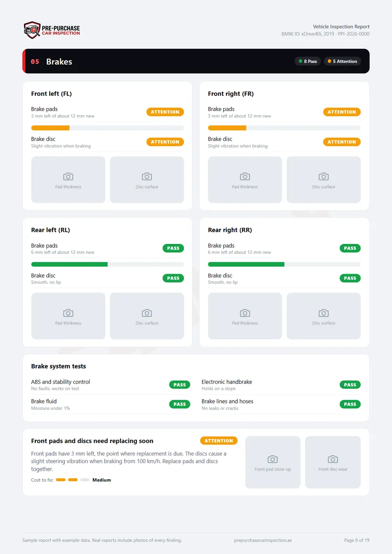Open the Front pad close-up photo
This screenshot has width=392, height=554.
coord(273,463)
